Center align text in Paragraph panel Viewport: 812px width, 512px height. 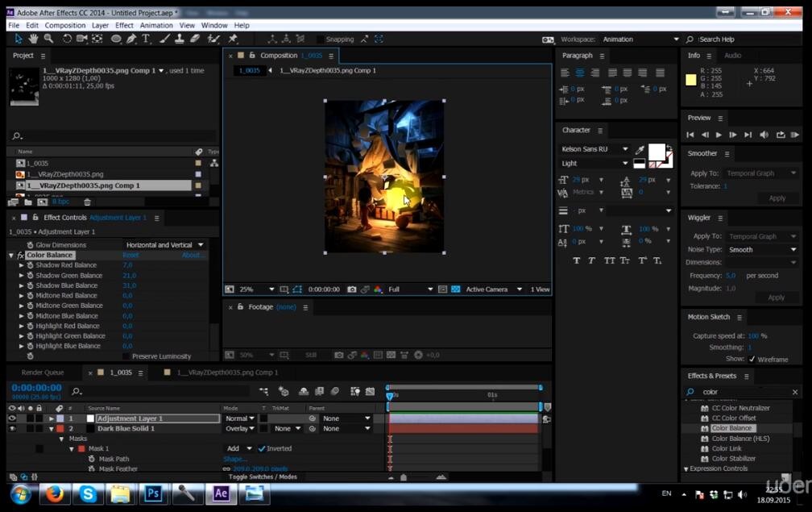580,73
